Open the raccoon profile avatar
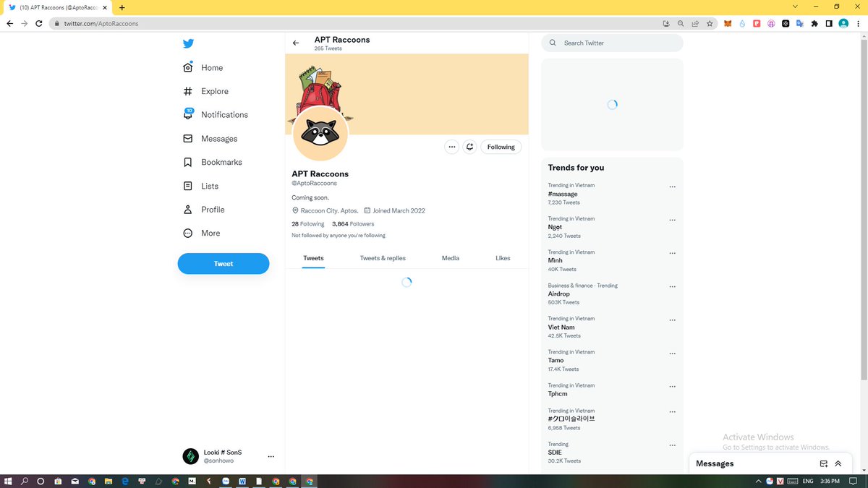 coord(320,133)
